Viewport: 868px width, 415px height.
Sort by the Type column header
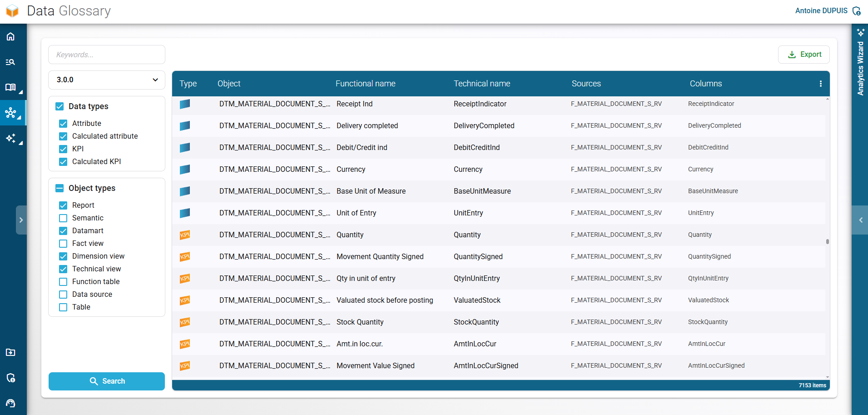[x=188, y=84]
